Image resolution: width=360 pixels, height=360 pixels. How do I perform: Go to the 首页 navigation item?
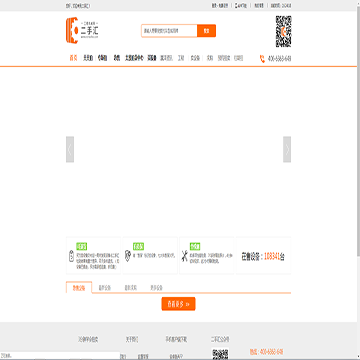(x=73, y=58)
